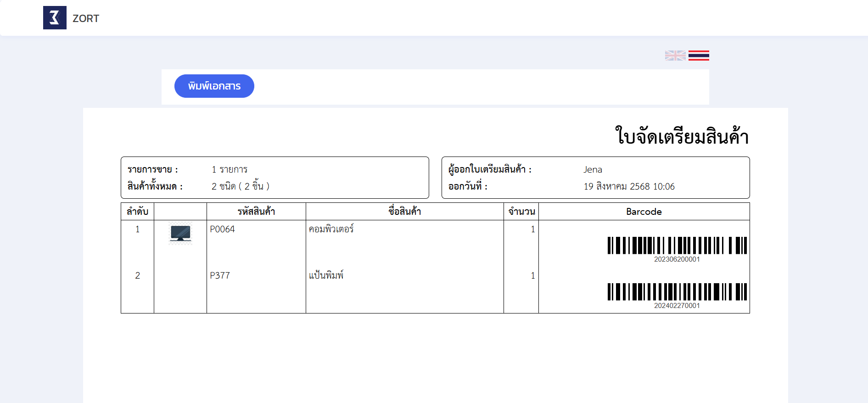The width and height of the screenshot is (868, 403).
Task: Click the ออกวันที่ label
Action: [468, 186]
